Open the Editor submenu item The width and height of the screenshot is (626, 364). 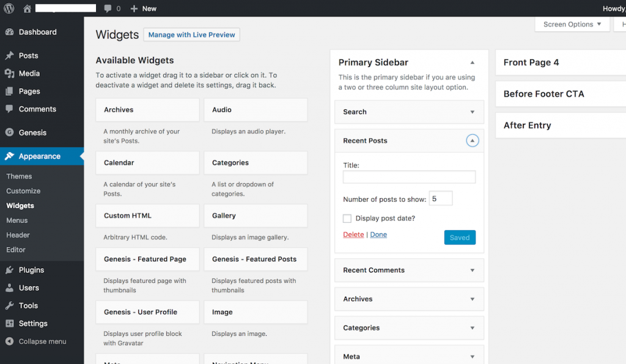(15, 250)
